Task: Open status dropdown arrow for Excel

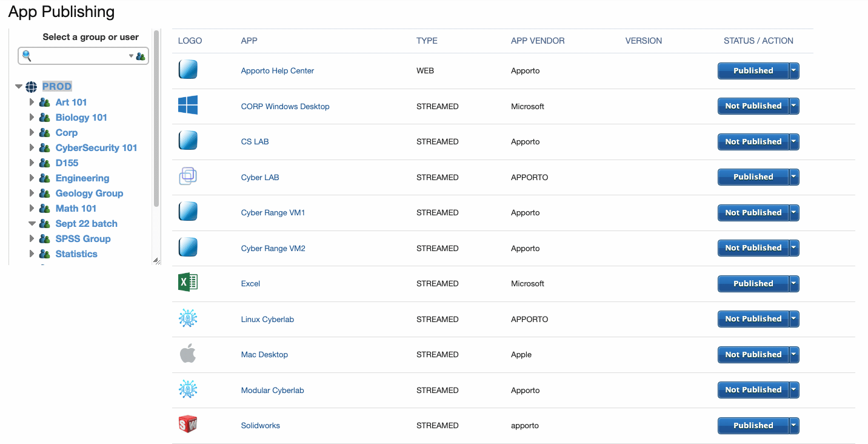Action: 794,283
